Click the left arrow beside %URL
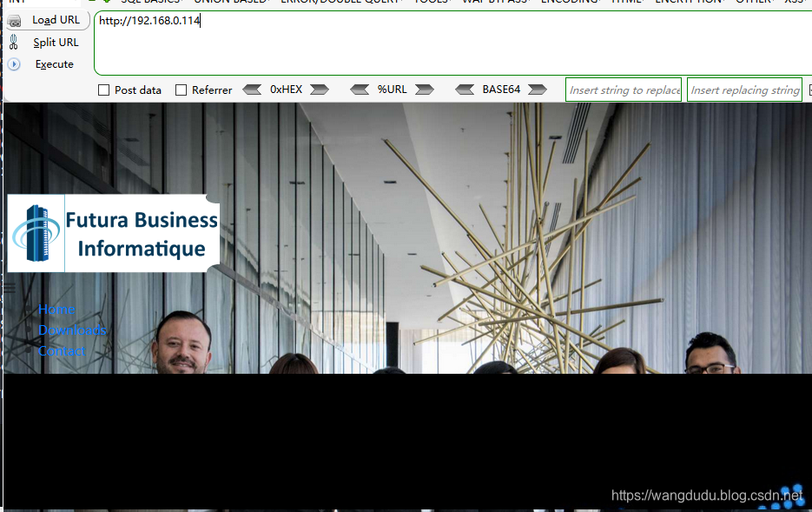 click(360, 90)
